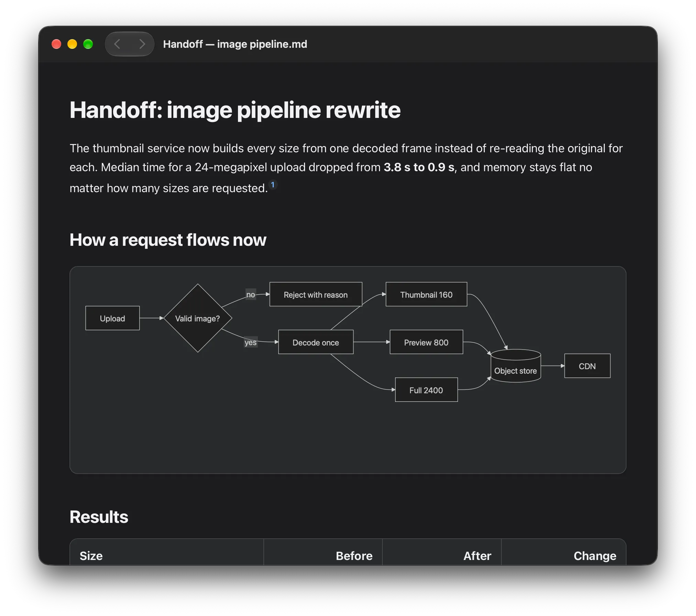Go back with the left chevron
Image resolution: width=696 pixels, height=616 pixels.
117,44
